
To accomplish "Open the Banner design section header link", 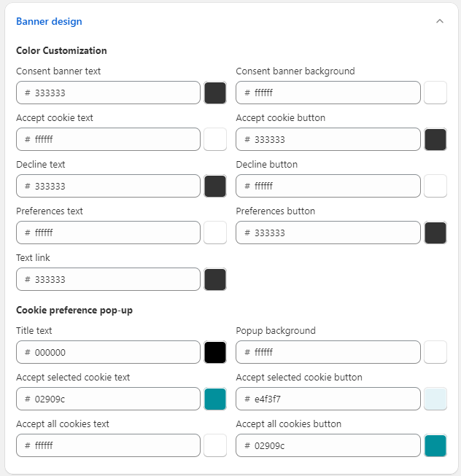I will click(x=49, y=21).
